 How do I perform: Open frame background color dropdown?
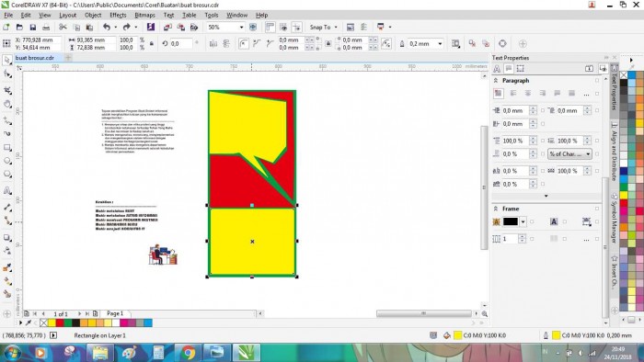click(523, 221)
